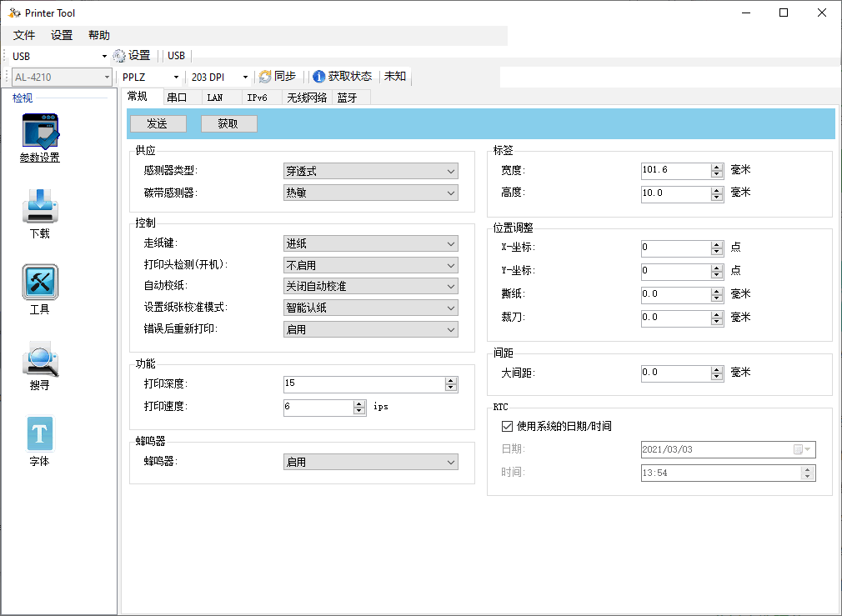Screen dimensions: 842x616
Task: Click the 设置 gear icon in toolbar
Action: click(x=119, y=56)
